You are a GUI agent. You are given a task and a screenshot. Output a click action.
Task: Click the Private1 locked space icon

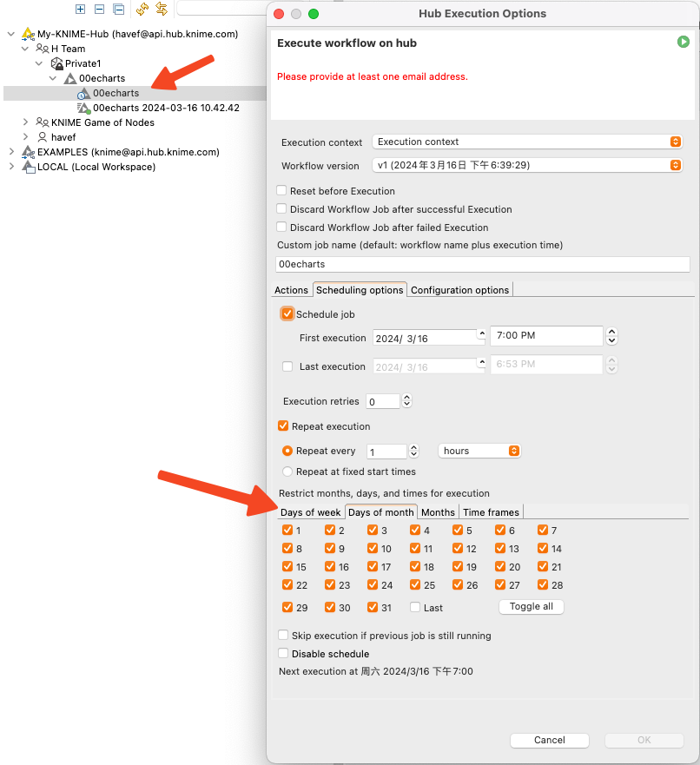[57, 63]
